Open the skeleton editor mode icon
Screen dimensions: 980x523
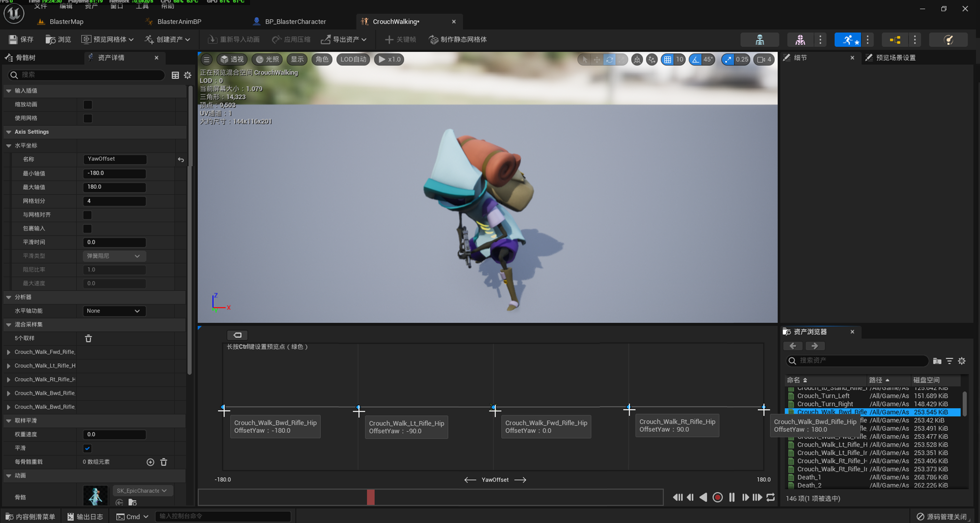click(x=759, y=40)
